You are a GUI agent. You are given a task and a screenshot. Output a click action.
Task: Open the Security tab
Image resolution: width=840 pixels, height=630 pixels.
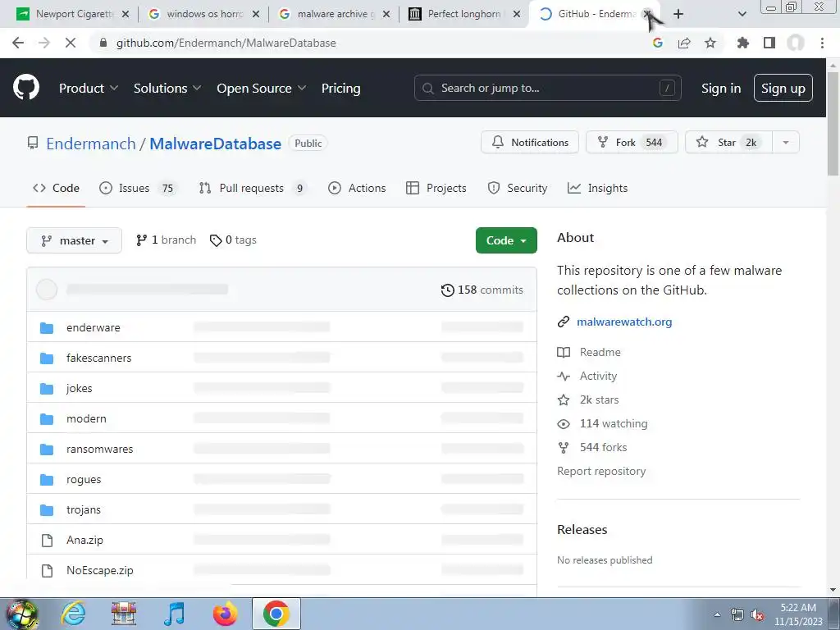tap(518, 188)
